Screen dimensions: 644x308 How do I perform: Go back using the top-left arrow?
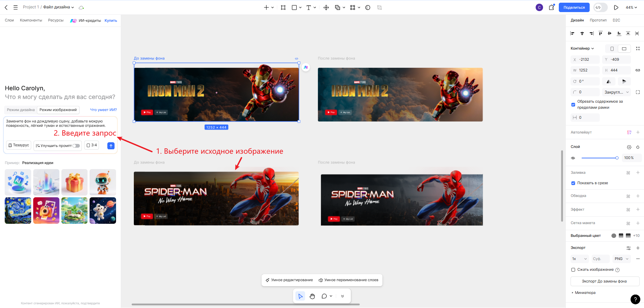tap(6, 7)
